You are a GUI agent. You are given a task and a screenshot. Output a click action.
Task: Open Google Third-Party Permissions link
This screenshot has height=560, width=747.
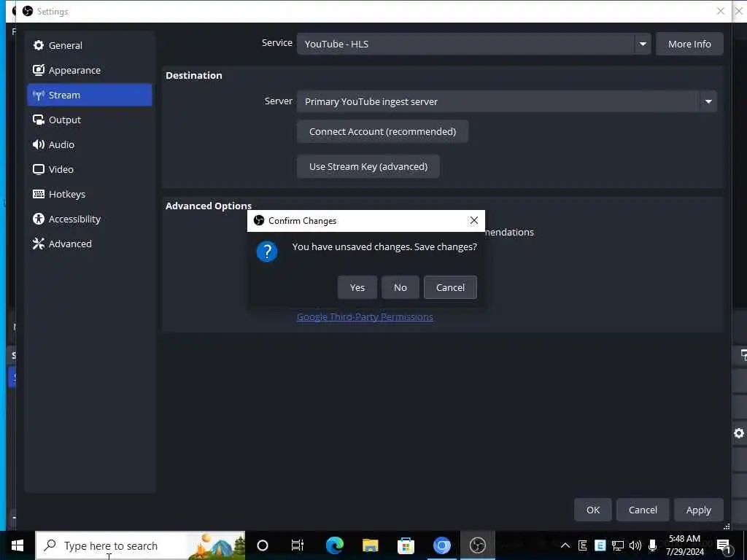pyautogui.click(x=365, y=317)
